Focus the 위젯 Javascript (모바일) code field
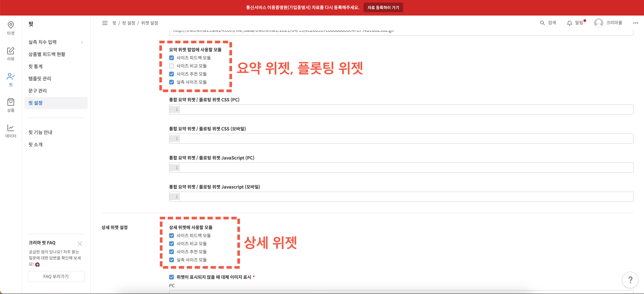This screenshot has height=294, width=644. tap(401, 197)
